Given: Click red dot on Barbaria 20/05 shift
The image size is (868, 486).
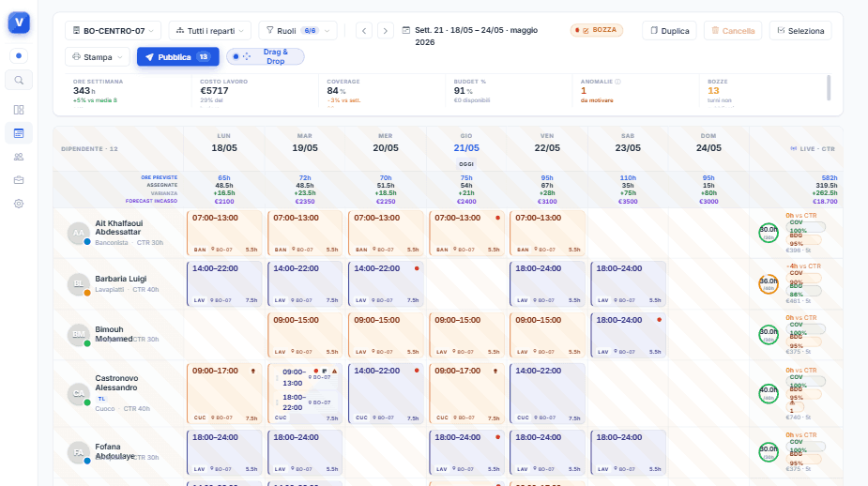Looking at the screenshot, I should coord(417,268).
